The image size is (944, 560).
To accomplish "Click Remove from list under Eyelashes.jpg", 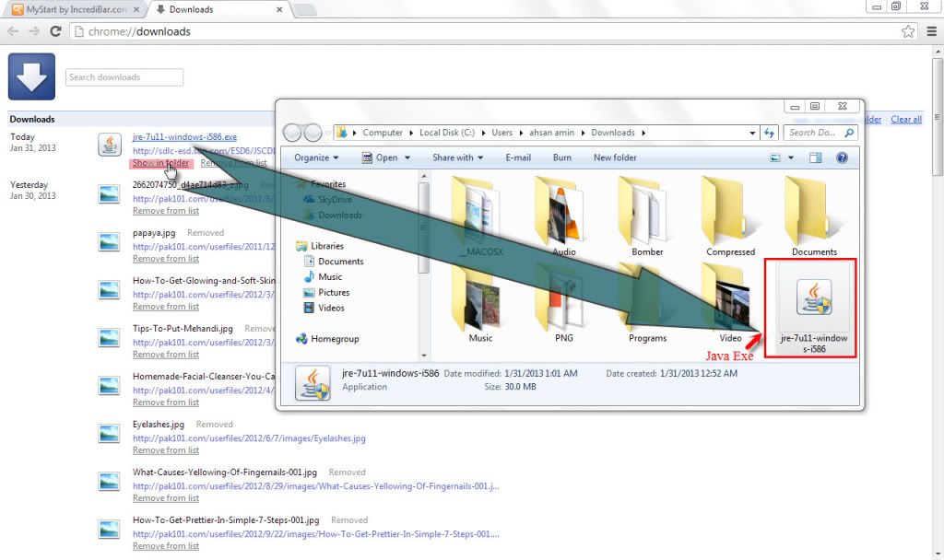I will tap(166, 450).
